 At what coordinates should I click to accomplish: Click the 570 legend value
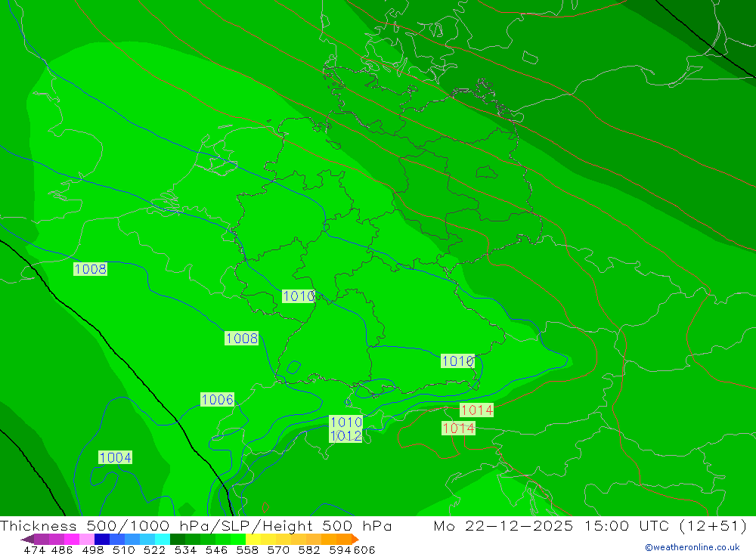pyautogui.click(x=278, y=549)
